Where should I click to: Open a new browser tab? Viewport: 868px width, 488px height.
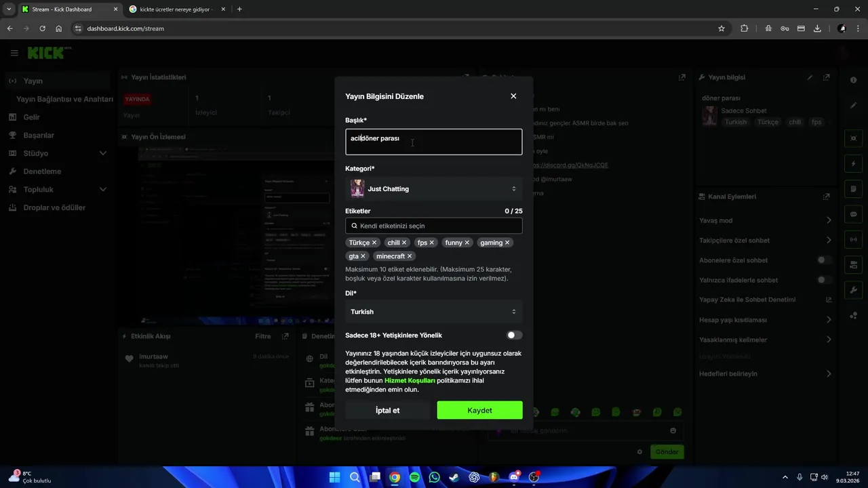(239, 9)
